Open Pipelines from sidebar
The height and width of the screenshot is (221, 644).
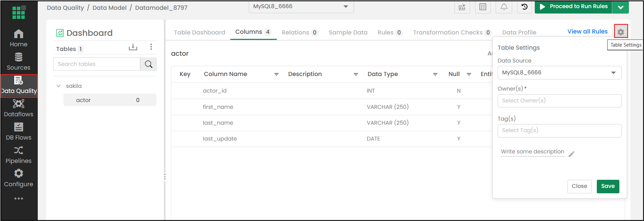tap(19, 155)
